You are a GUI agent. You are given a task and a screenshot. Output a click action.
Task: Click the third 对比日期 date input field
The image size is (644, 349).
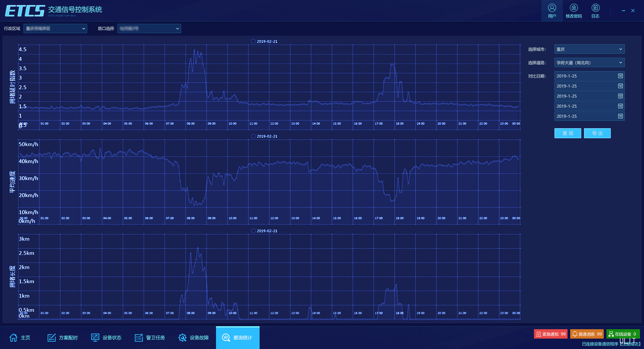(x=585, y=96)
